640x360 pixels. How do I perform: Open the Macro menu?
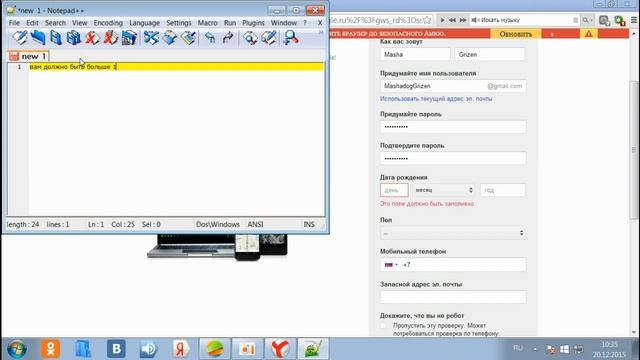pyautogui.click(x=207, y=23)
